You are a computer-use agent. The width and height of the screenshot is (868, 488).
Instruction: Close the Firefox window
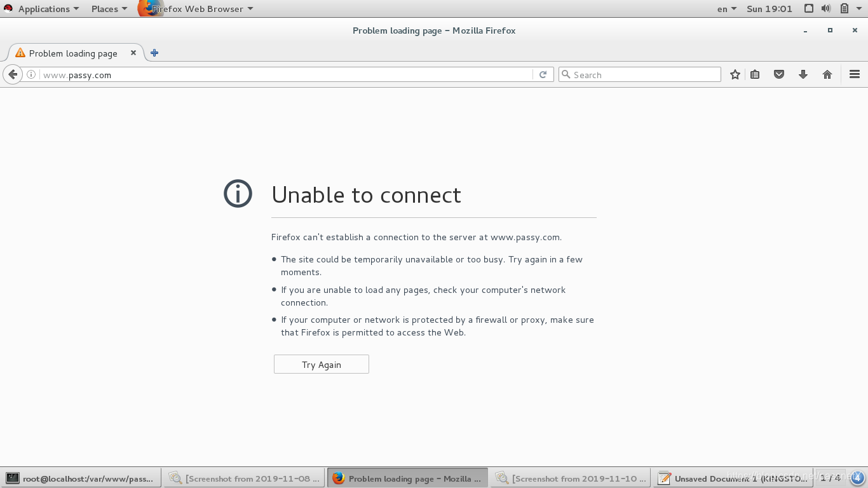(855, 30)
